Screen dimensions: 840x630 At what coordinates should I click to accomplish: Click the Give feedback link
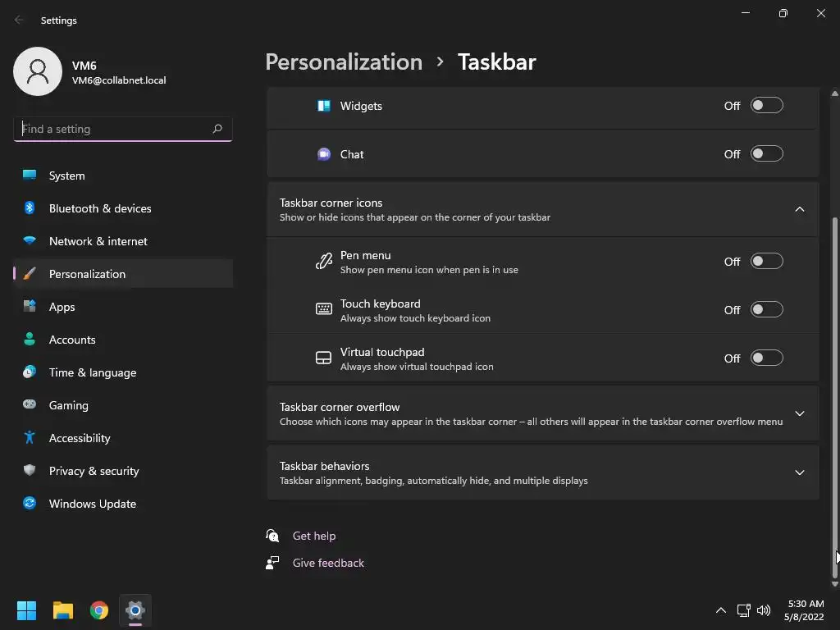pyautogui.click(x=328, y=563)
